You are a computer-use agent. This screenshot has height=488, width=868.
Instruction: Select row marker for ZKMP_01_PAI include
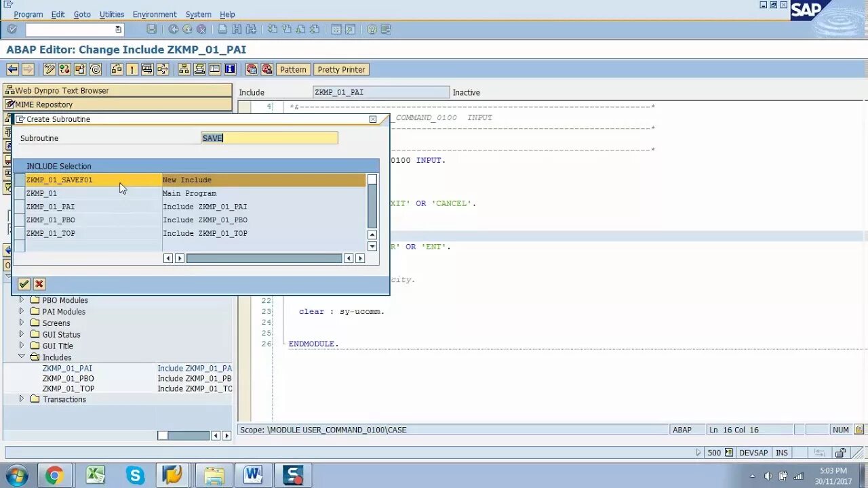(20, 207)
